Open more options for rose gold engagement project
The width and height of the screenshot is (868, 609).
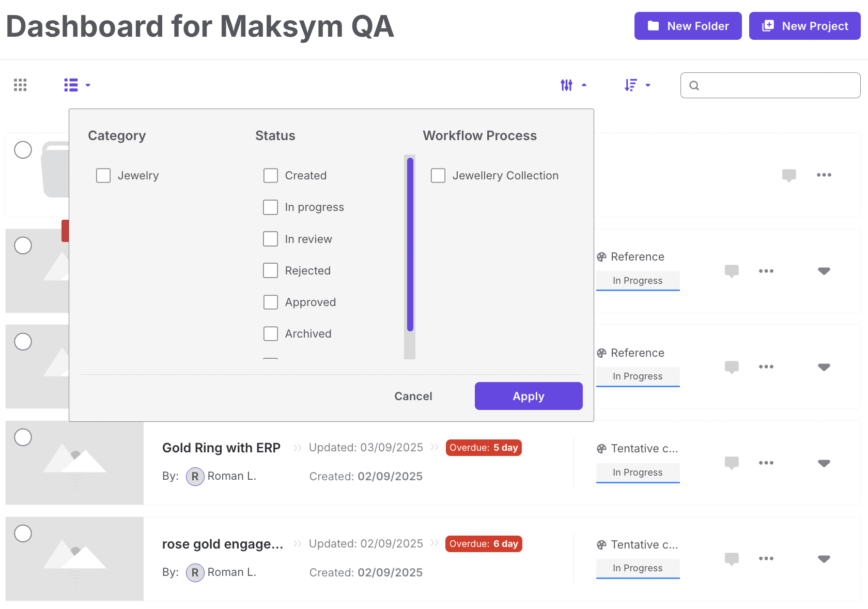click(766, 558)
